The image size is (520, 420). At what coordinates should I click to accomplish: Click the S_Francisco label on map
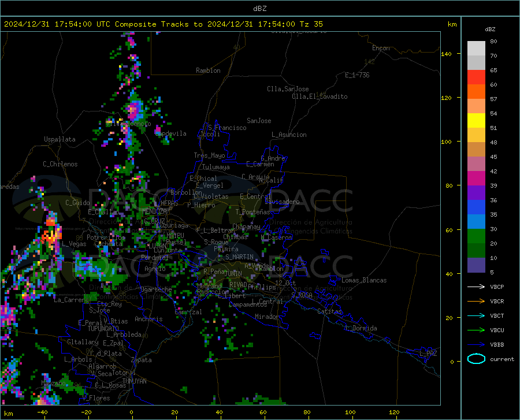tap(227, 128)
